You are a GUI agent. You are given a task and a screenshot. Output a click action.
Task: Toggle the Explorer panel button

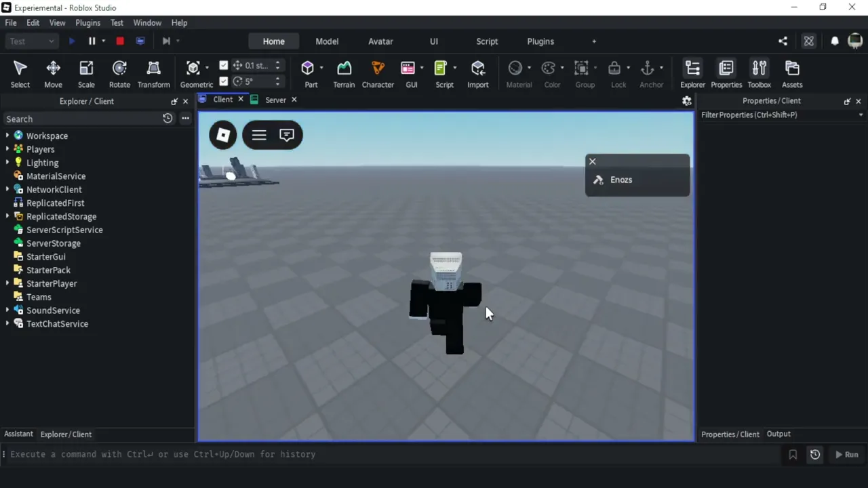click(x=692, y=74)
